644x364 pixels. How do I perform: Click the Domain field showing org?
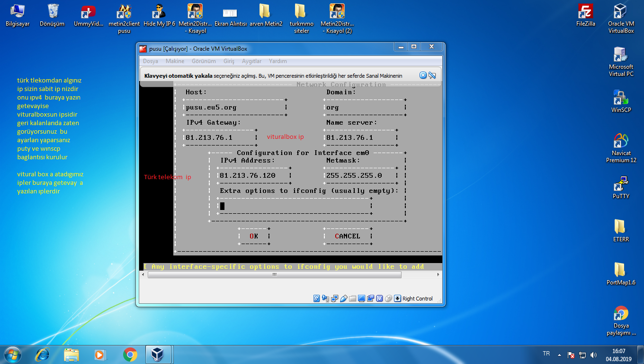(x=366, y=108)
